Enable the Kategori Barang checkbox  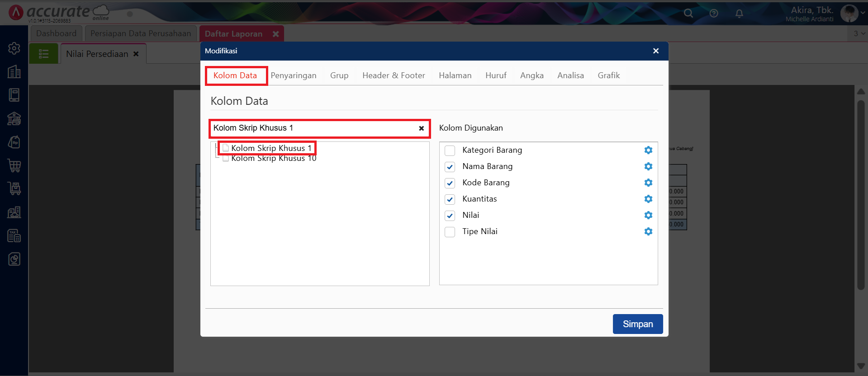tap(450, 150)
